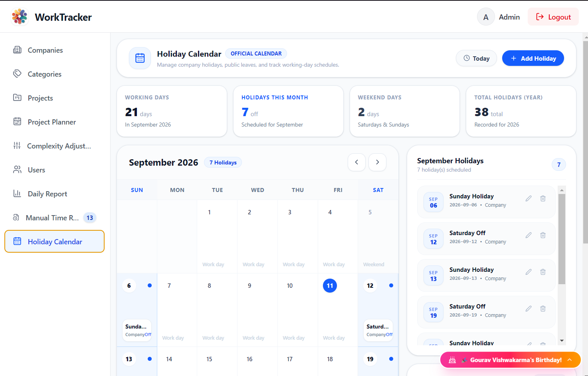Viewport: 588px width, 376px height.
Task: Click the Categories tag icon
Action: coord(17,74)
